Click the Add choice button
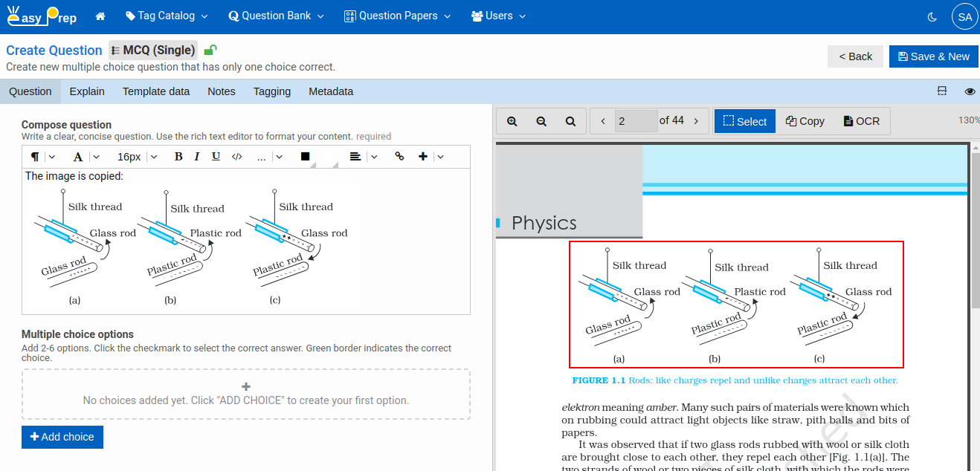 62,437
